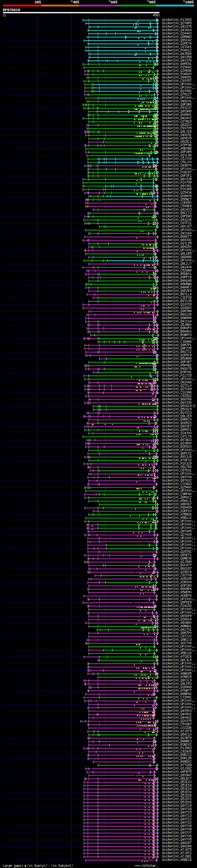
Task: Select the UniRef100_P08012 hit label
Action: 177,50
